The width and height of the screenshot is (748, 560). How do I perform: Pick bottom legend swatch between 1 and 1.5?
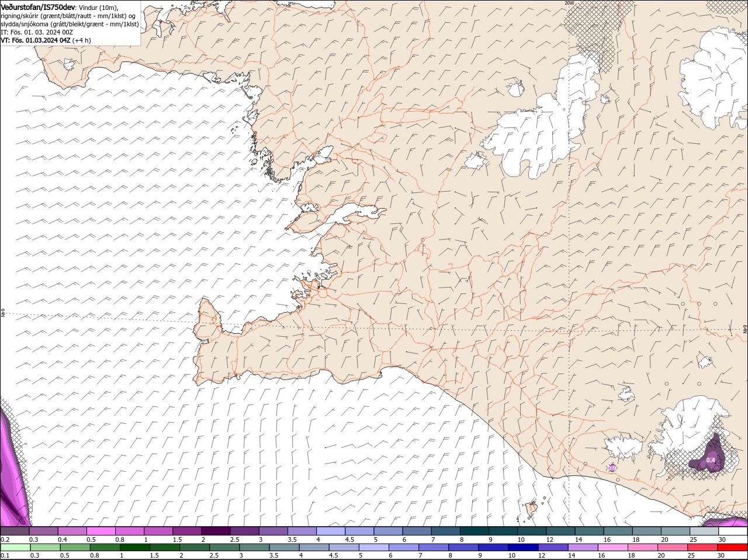pyautogui.click(x=134, y=548)
